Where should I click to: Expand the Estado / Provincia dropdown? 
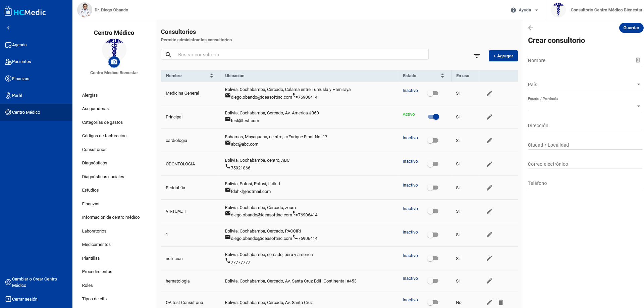coord(584,106)
